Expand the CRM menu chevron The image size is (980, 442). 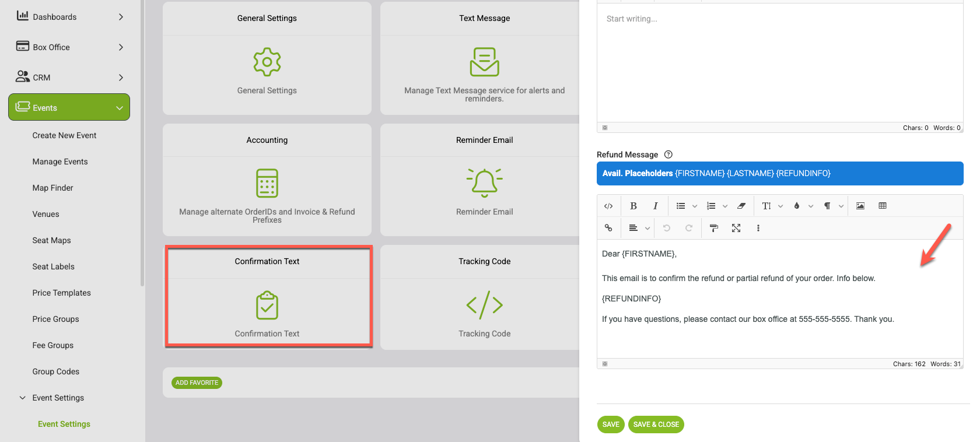point(121,78)
